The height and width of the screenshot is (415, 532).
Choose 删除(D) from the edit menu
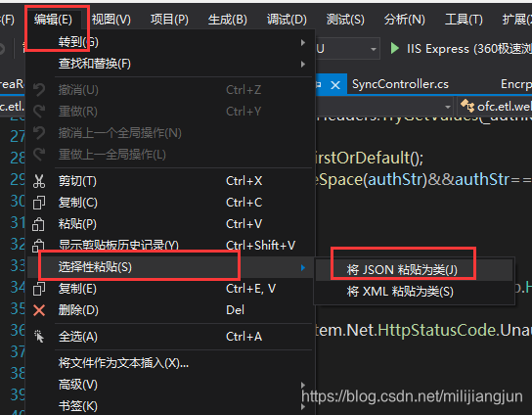[169, 310]
